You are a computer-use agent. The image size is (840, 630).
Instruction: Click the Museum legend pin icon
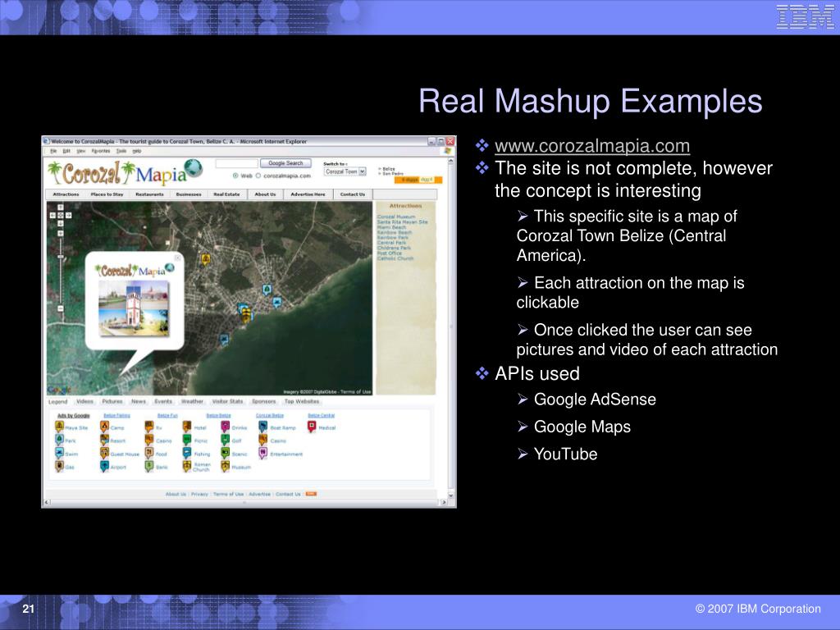pos(225,467)
